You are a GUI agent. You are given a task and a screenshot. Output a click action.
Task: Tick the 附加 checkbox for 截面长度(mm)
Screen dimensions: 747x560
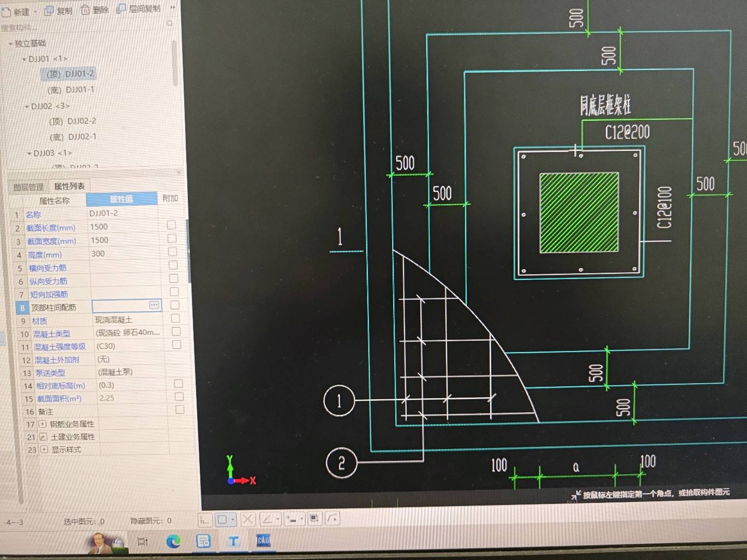[172, 225]
